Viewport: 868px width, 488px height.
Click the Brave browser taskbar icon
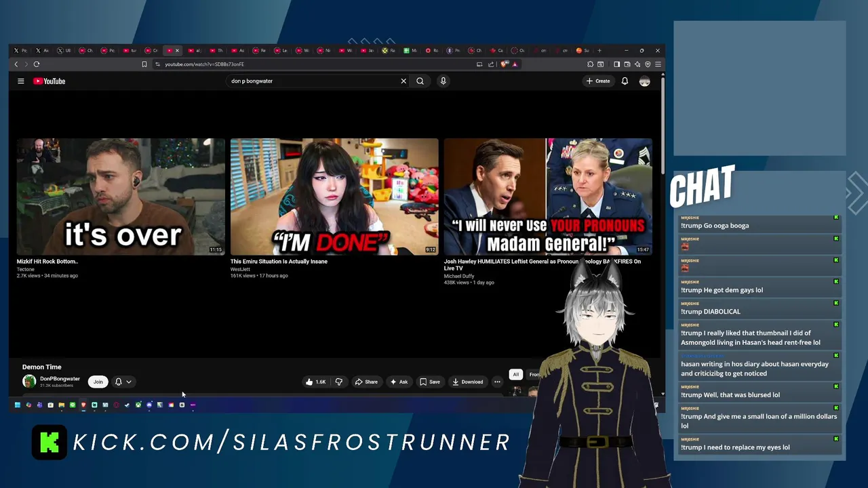click(x=83, y=405)
